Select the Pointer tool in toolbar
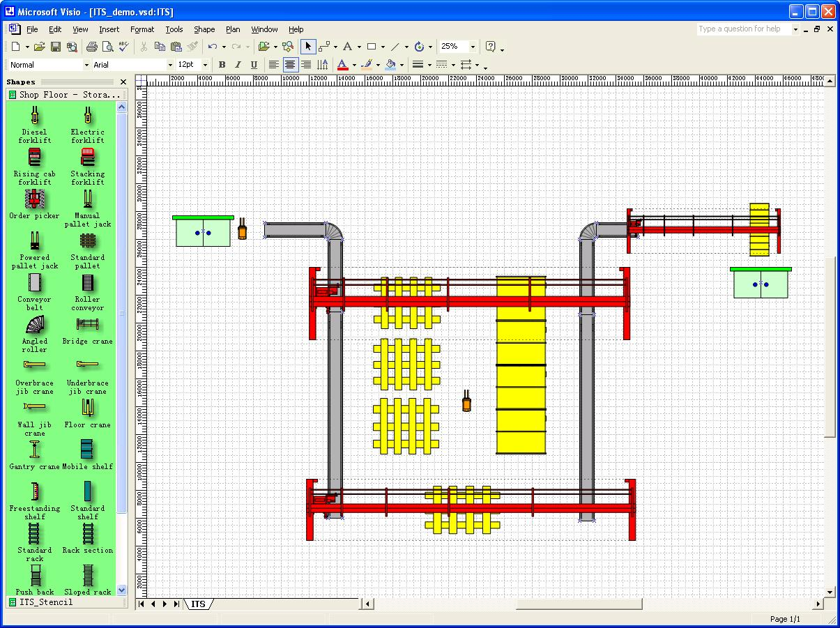Screen dimensions: 840x628 [x=308, y=47]
